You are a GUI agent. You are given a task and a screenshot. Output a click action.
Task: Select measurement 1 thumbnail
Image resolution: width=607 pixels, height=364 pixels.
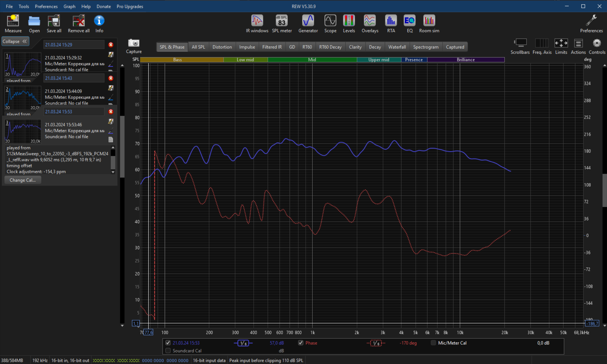(x=23, y=64)
